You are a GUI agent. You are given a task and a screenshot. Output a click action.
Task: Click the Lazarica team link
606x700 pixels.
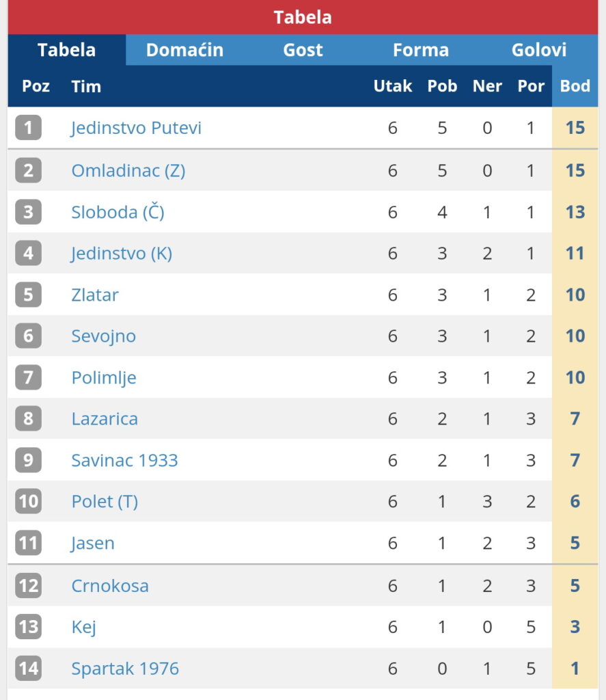(x=105, y=418)
